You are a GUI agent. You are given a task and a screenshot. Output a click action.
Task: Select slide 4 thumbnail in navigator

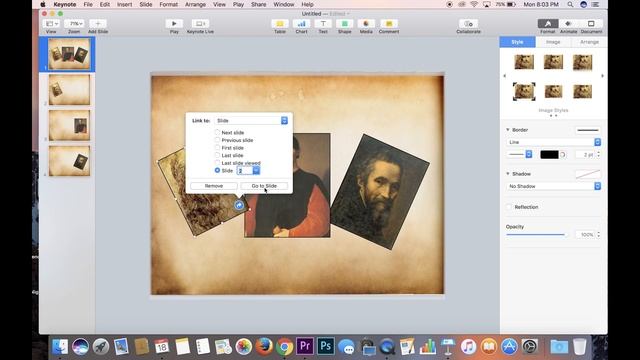(x=69, y=161)
